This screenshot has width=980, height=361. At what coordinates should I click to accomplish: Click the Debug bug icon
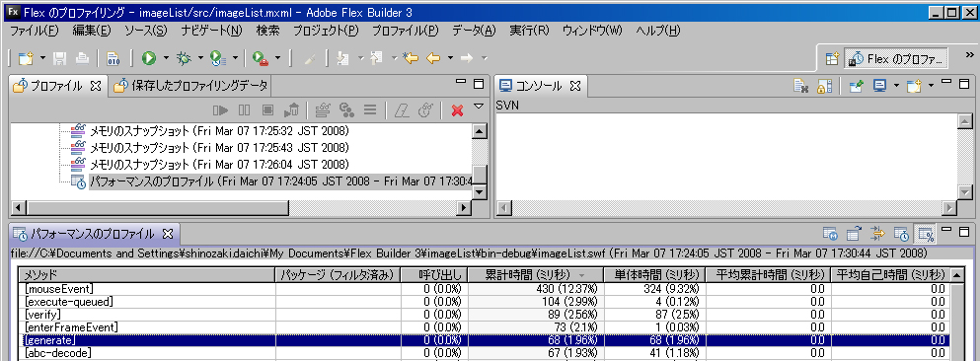(x=184, y=58)
